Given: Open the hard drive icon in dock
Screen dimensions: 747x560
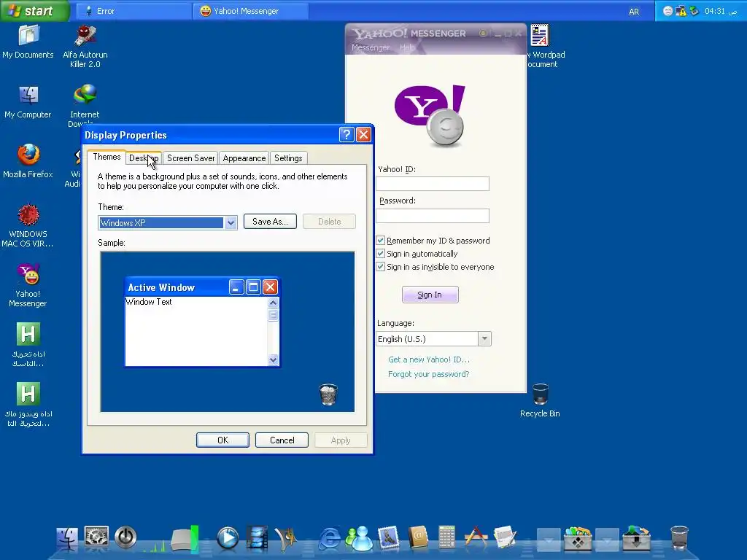Looking at the screenshot, I should tap(184, 539).
